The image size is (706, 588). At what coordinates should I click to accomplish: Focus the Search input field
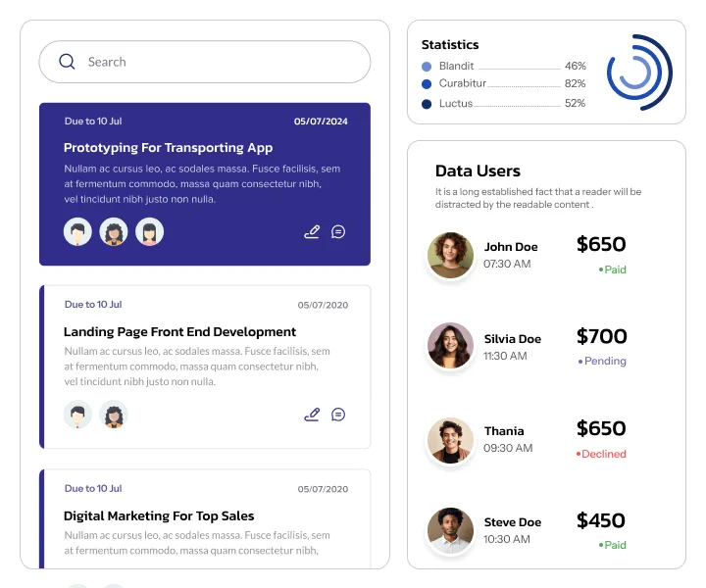(205, 62)
